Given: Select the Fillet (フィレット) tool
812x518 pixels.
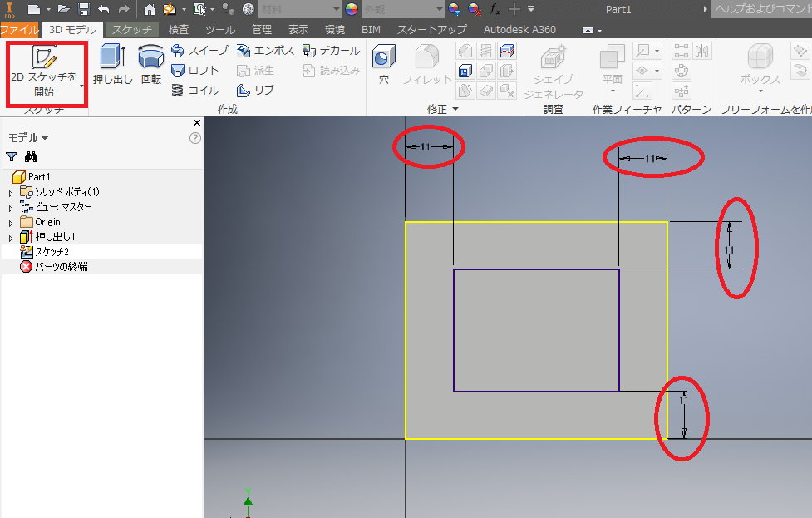Looking at the screenshot, I should 426,64.
